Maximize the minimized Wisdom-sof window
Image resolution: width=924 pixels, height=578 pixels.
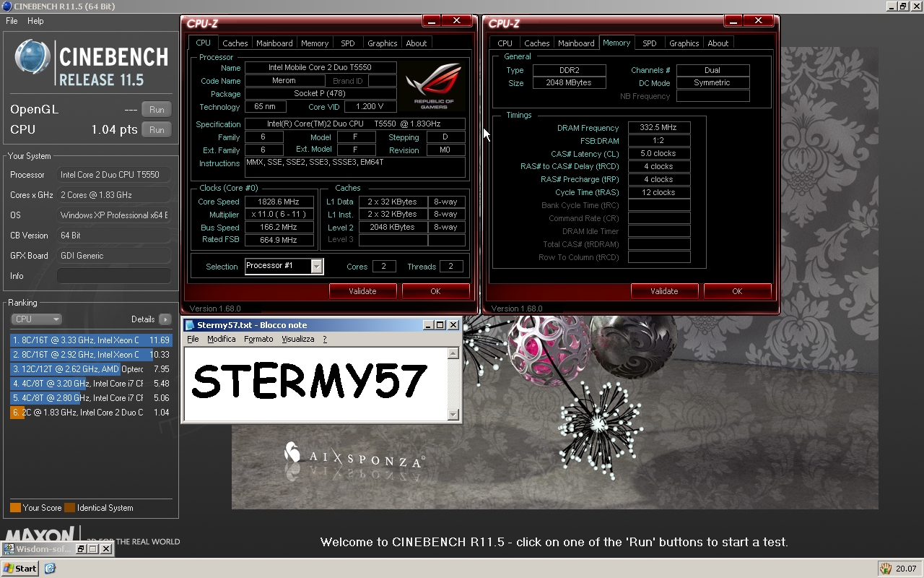(93, 549)
